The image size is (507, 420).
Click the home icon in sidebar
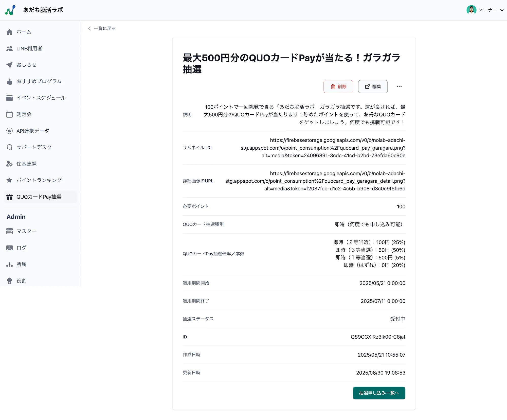9,32
